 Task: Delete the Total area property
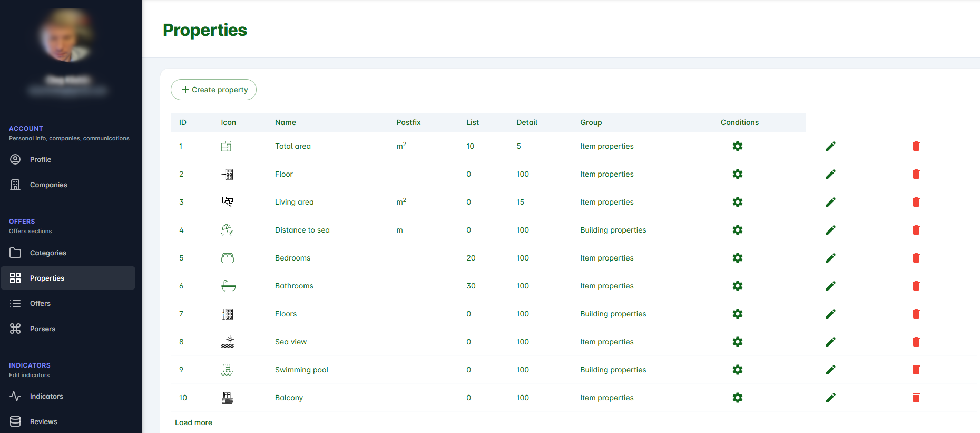tap(916, 146)
